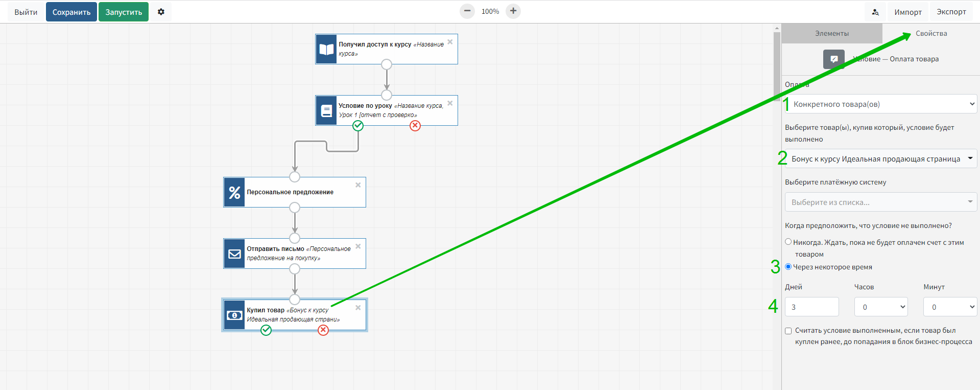The height and width of the screenshot is (390, 980).
Task: Select the Никогда wait-for-payment radio option
Action: tap(788, 242)
